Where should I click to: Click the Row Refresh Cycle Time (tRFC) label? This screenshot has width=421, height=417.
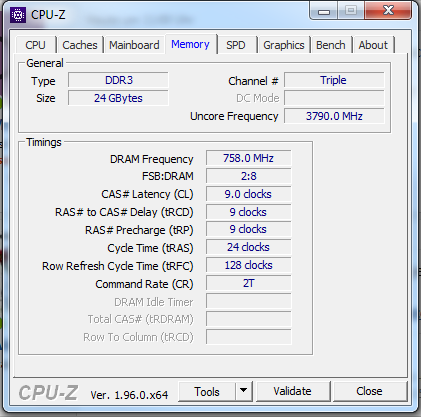pos(118,266)
